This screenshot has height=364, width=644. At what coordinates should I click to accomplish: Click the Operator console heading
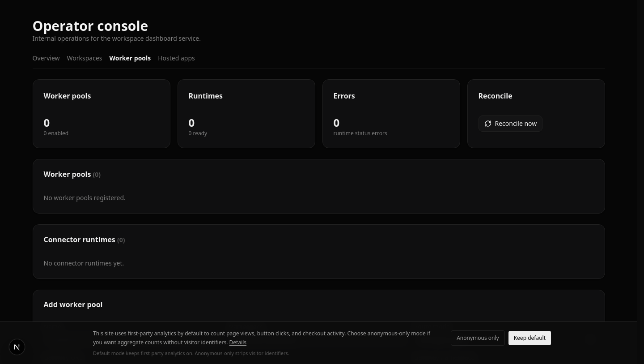point(90,26)
